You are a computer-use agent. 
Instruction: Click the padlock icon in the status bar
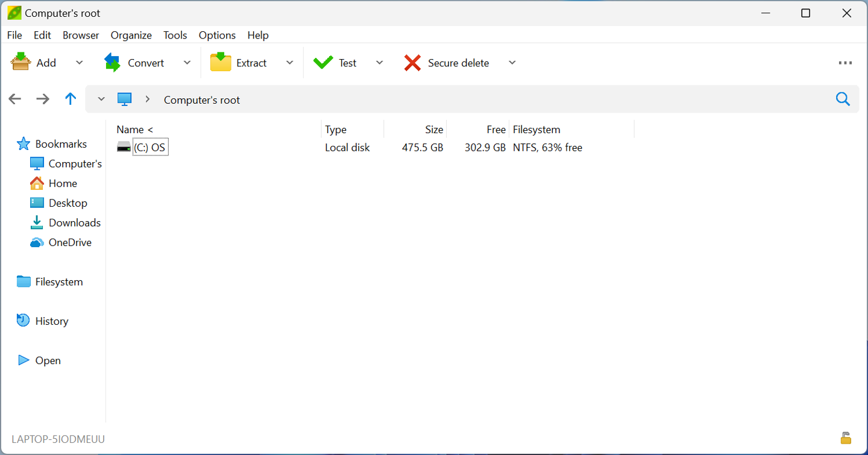point(846,438)
